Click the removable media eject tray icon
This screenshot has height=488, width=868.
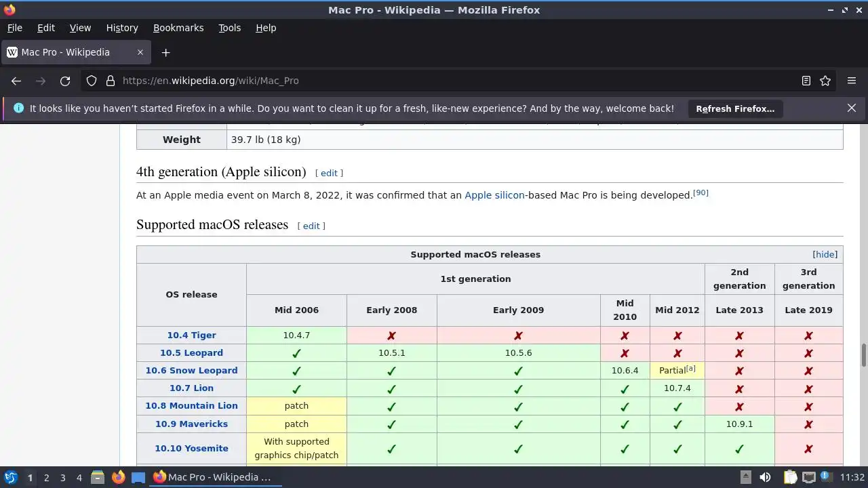[x=745, y=477]
